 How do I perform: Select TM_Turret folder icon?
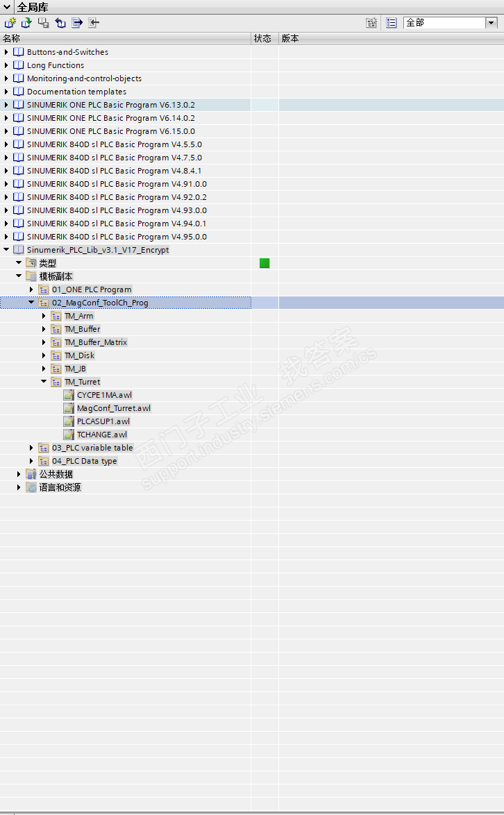(x=56, y=382)
